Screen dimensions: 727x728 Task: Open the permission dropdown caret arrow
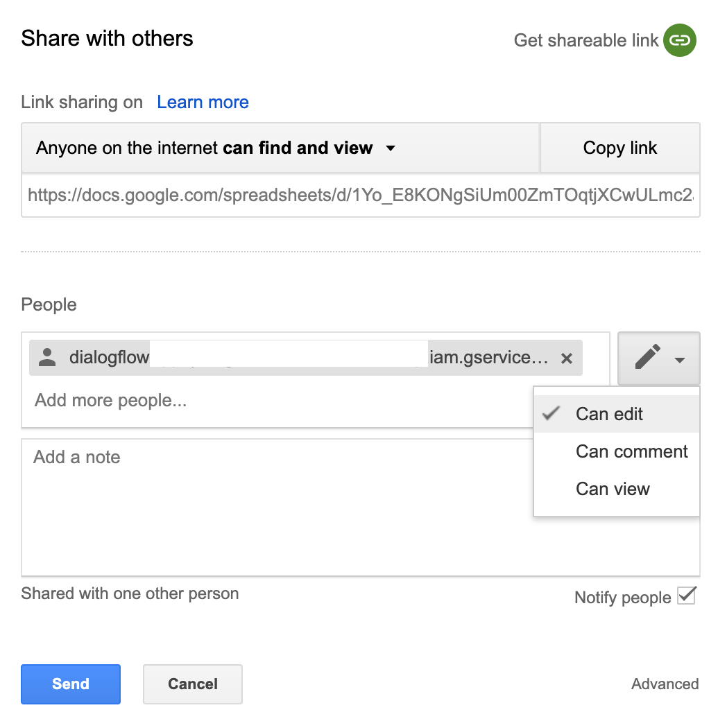point(680,359)
